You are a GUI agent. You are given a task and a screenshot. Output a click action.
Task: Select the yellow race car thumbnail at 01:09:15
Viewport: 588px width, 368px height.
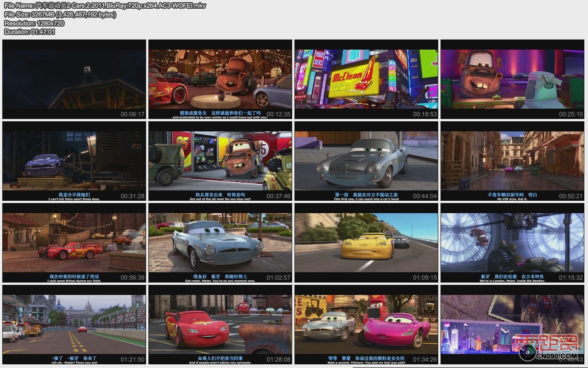coord(366,243)
